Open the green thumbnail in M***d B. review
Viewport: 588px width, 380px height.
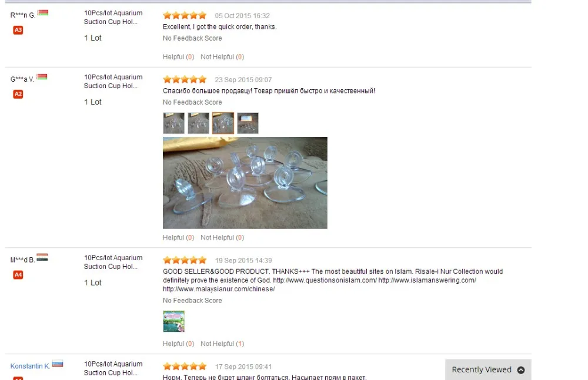tap(173, 321)
